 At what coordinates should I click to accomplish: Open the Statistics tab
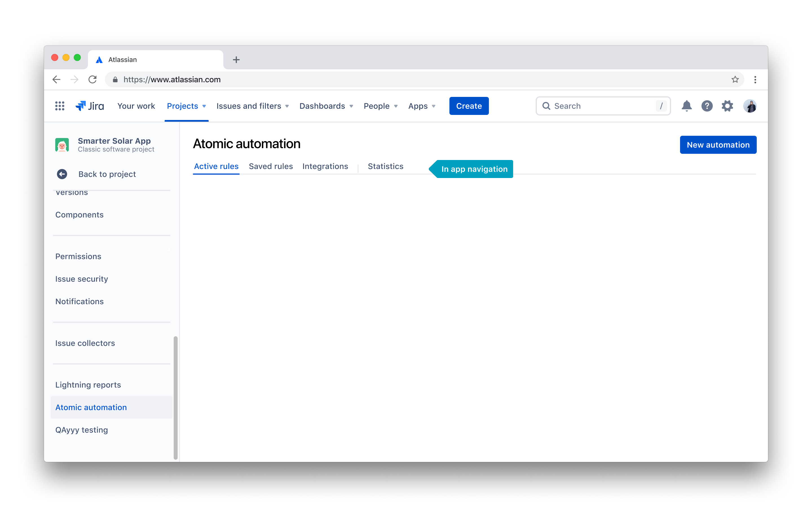tap(385, 166)
